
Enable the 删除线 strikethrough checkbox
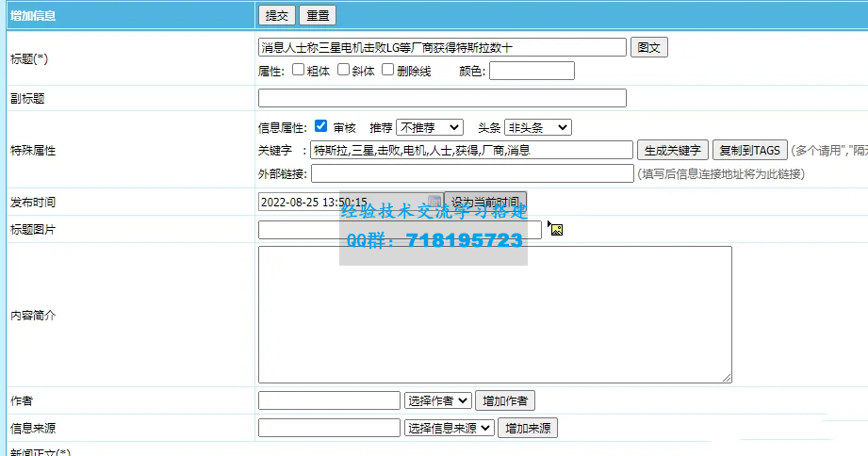pyautogui.click(x=387, y=69)
